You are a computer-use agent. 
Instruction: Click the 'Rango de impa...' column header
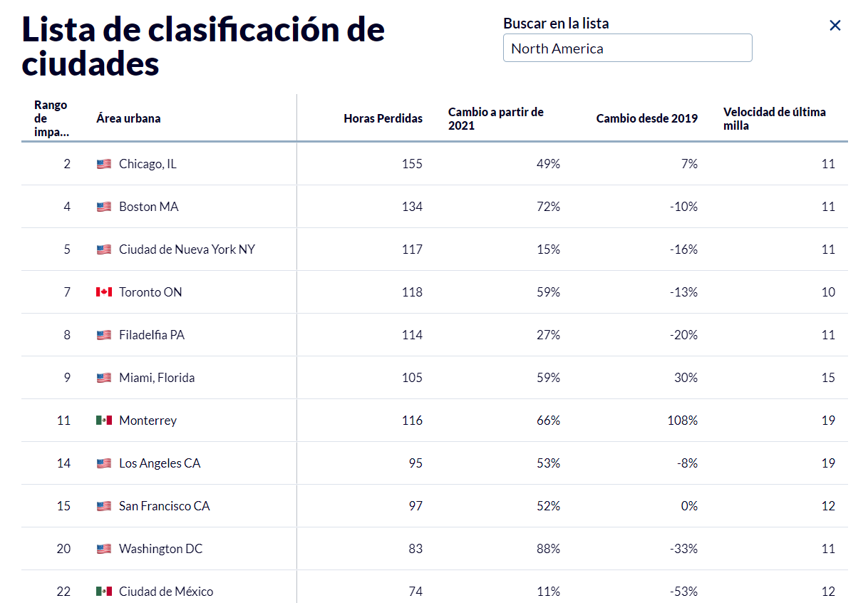tap(52, 118)
